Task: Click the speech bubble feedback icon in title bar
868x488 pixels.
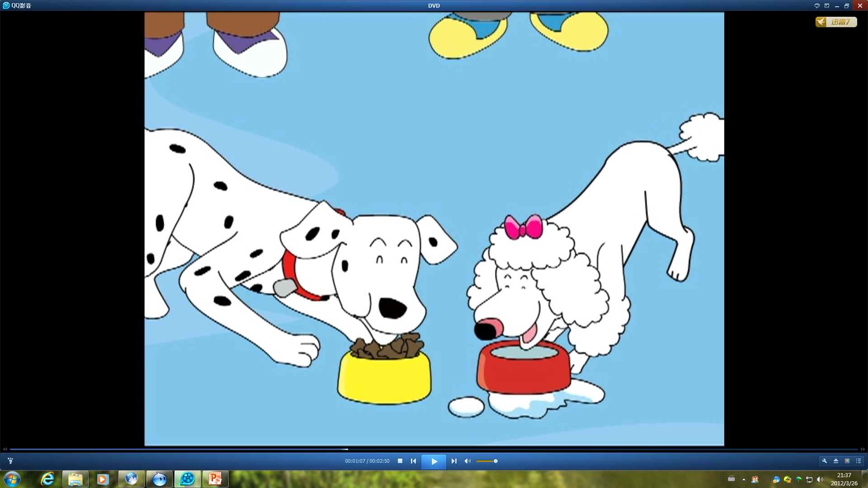Action: 817,6
